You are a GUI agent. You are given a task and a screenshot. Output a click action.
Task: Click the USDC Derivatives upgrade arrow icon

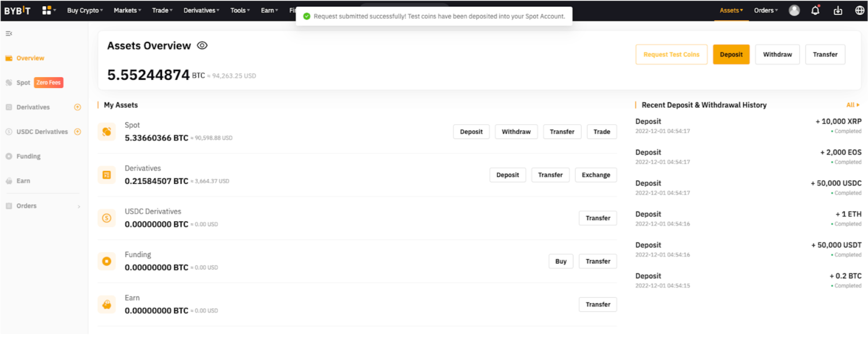pos(77,132)
